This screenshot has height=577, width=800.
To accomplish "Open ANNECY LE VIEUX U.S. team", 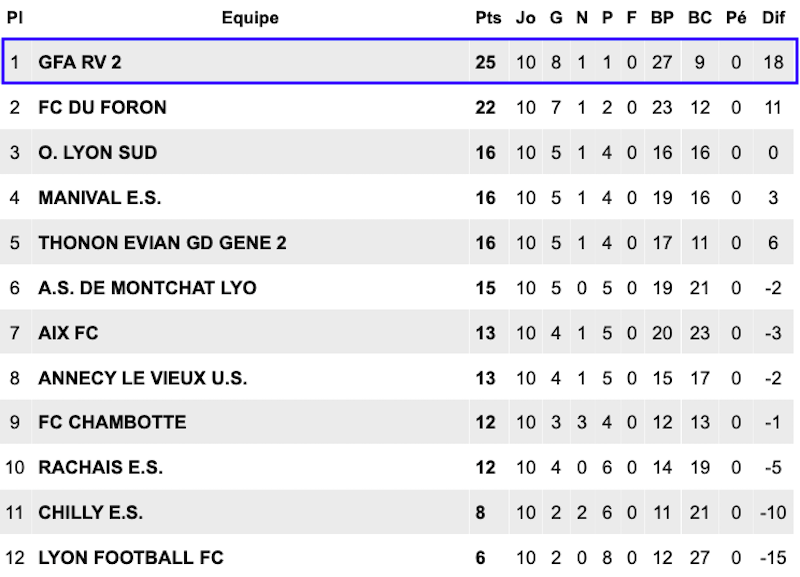I will click(x=143, y=378).
